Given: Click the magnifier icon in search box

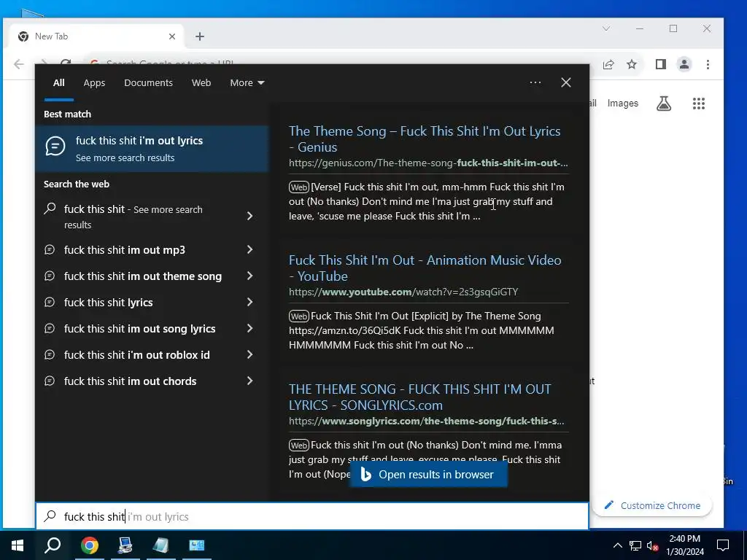Looking at the screenshot, I should tap(50, 516).
